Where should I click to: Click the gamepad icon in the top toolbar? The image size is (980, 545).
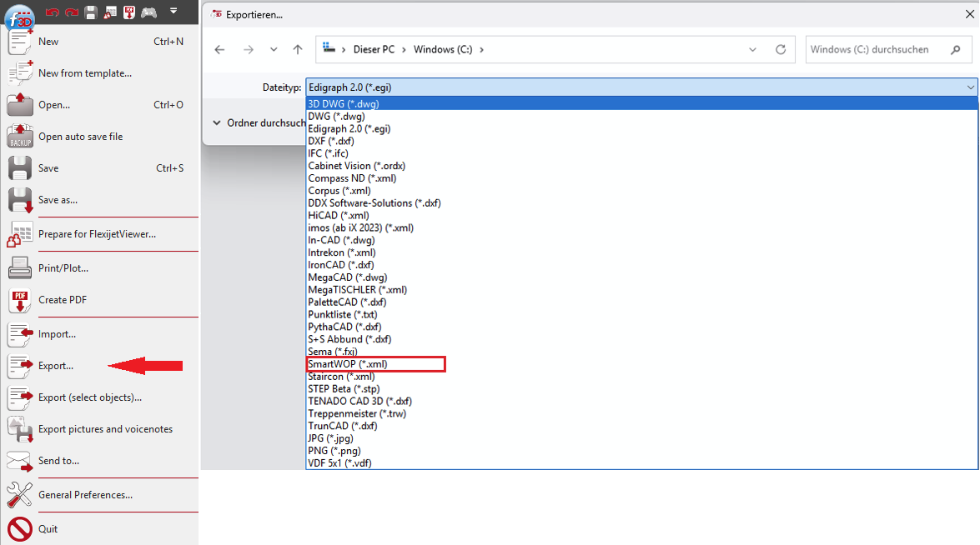point(149,12)
